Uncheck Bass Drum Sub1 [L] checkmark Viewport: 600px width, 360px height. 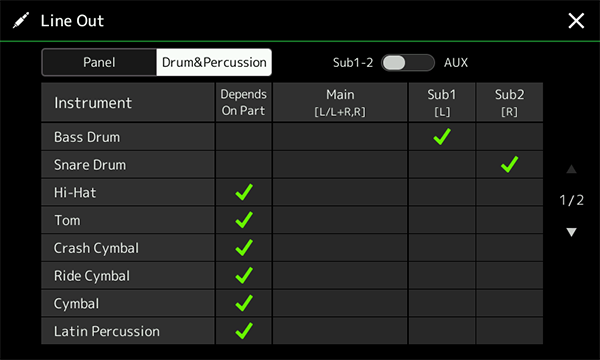(x=442, y=137)
